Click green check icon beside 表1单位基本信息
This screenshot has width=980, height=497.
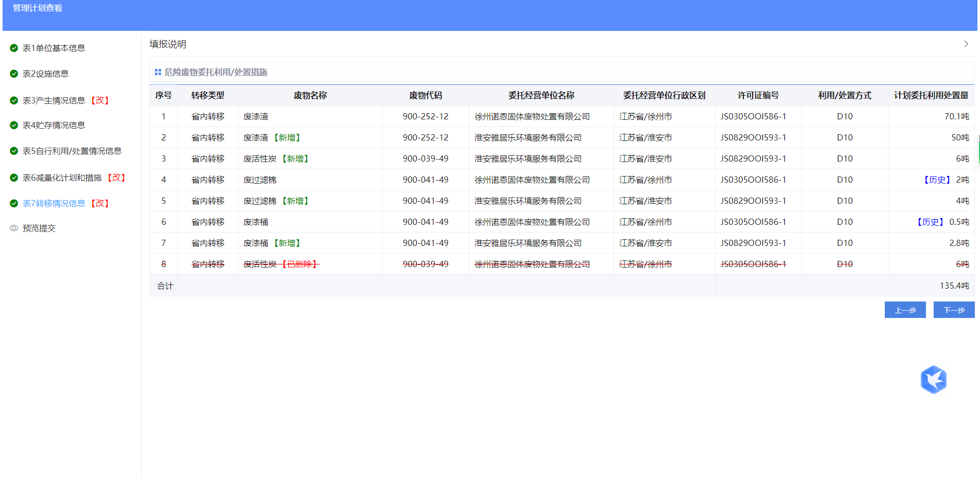click(14, 48)
